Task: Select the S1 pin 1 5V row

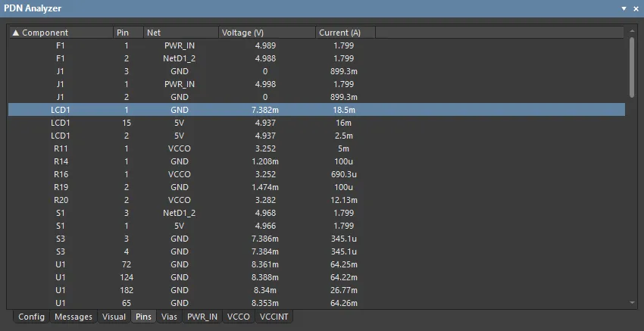Action: 317,226
